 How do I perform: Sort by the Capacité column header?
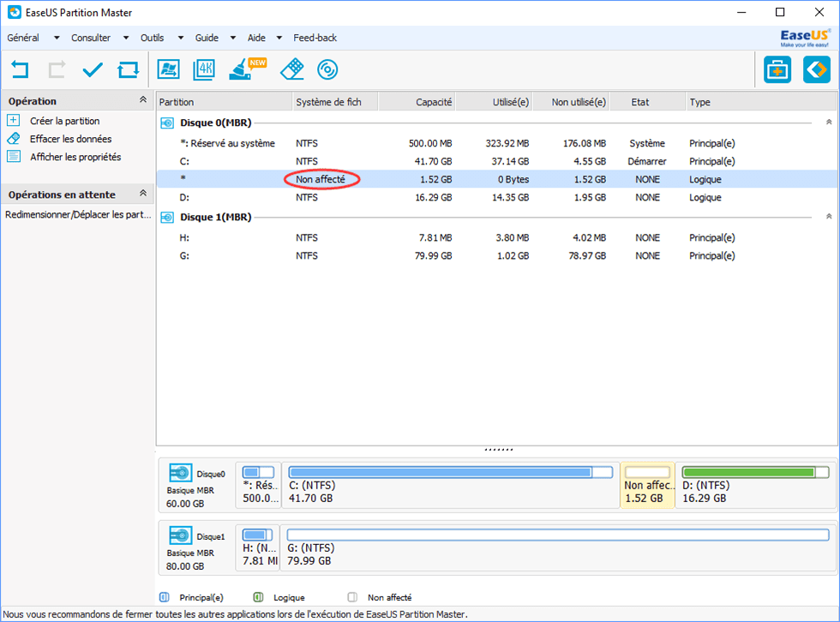[417, 102]
